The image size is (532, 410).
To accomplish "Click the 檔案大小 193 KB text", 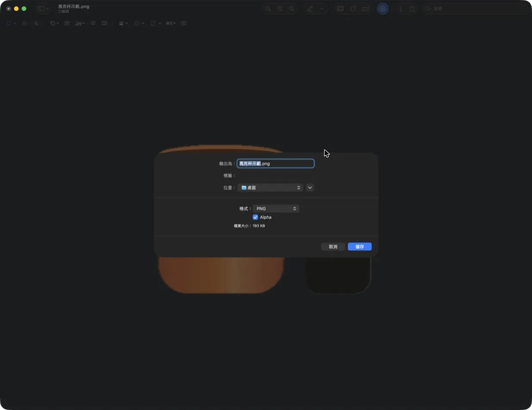I will tap(249, 226).
